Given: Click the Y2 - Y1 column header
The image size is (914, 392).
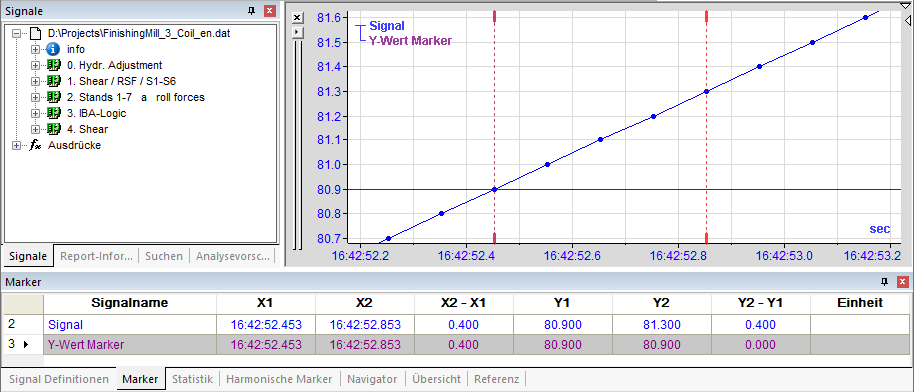Looking at the screenshot, I should tap(761, 303).
